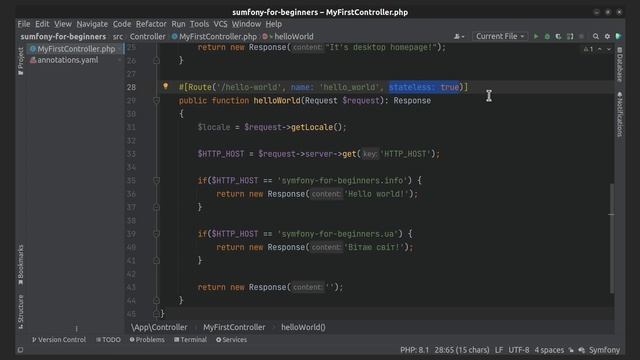Open the Notifications tool window
This screenshot has height=360, width=640.
pyautogui.click(x=620, y=114)
